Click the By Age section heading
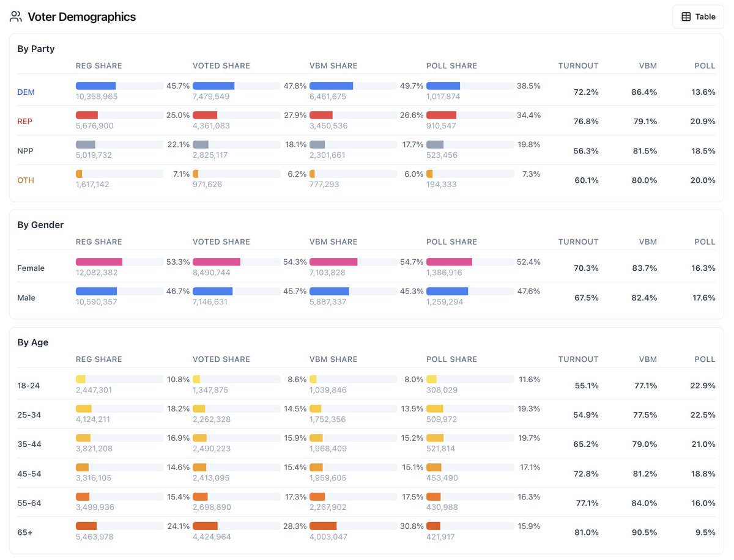The width and height of the screenshot is (734, 560). pyautogui.click(x=33, y=342)
